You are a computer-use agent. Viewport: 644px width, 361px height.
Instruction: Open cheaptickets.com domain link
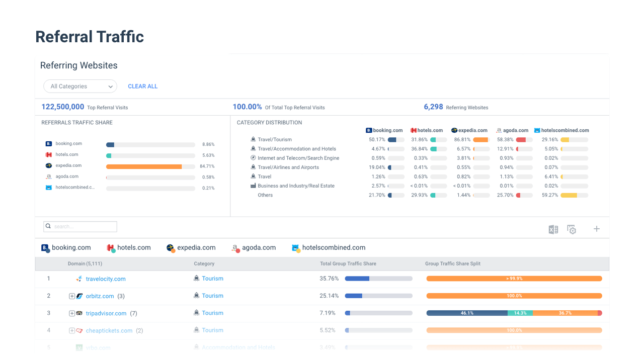[109, 330]
